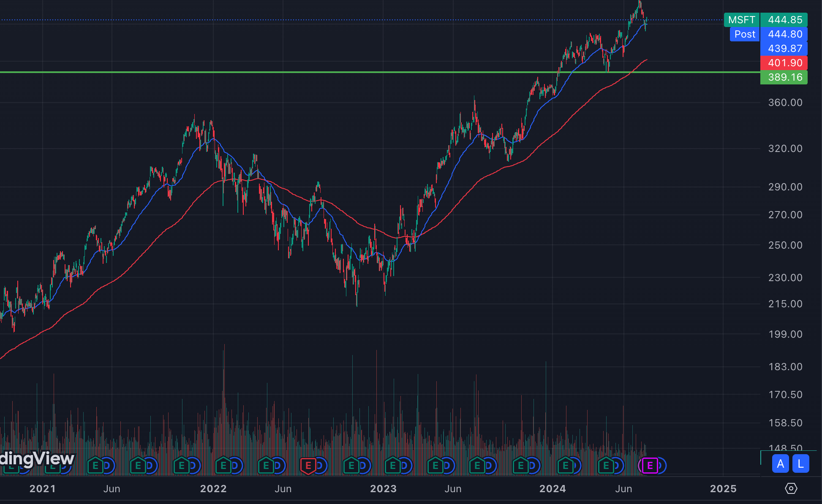This screenshot has width=822, height=504.
Task: Click the 170.50 price axis label
Action: (785, 395)
